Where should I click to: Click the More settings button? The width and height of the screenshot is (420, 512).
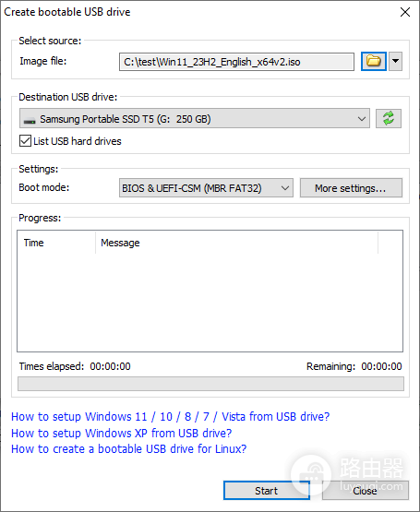point(351,188)
